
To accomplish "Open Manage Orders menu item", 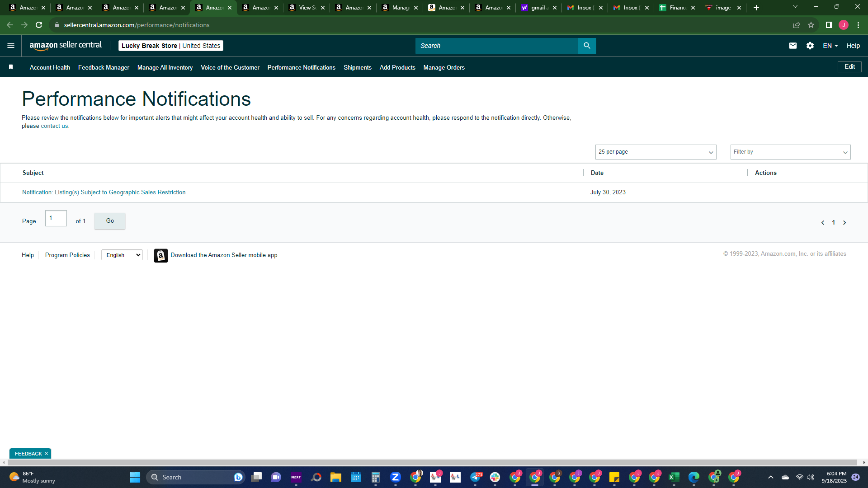I will (x=444, y=67).
